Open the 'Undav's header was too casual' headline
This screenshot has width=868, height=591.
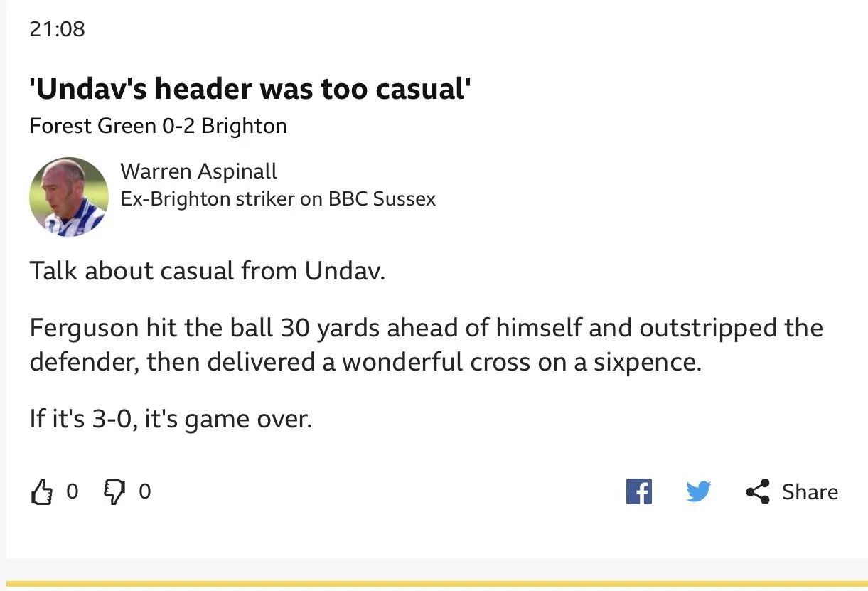click(x=250, y=90)
